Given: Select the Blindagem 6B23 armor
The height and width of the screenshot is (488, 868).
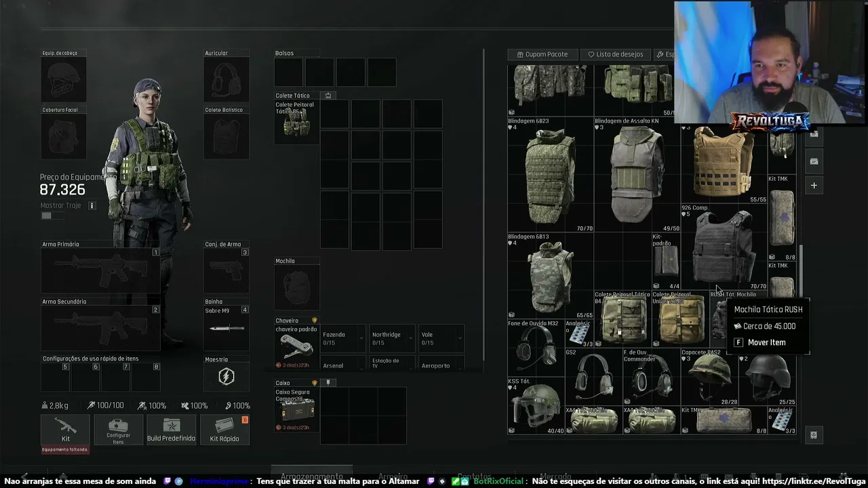Looking at the screenshot, I should [551, 175].
